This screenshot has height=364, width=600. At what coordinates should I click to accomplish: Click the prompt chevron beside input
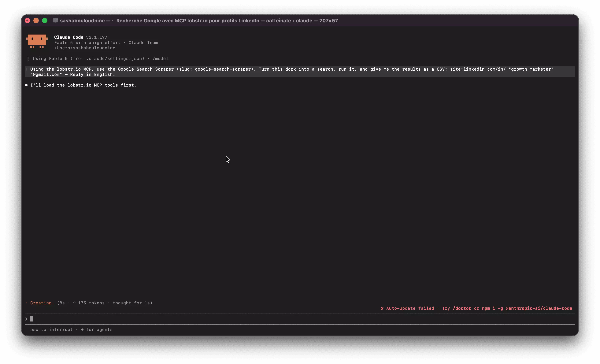click(26, 319)
